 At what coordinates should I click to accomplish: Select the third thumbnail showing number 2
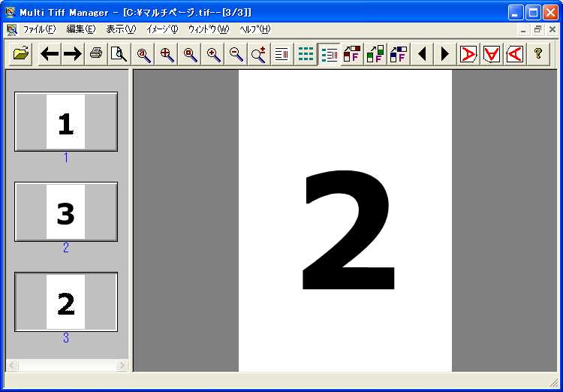(x=66, y=302)
